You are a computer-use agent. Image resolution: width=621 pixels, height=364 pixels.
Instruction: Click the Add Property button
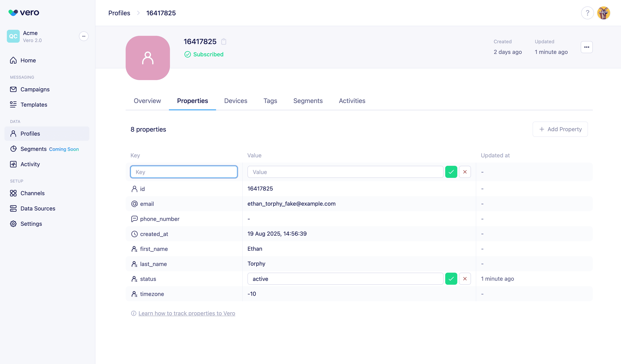560,129
